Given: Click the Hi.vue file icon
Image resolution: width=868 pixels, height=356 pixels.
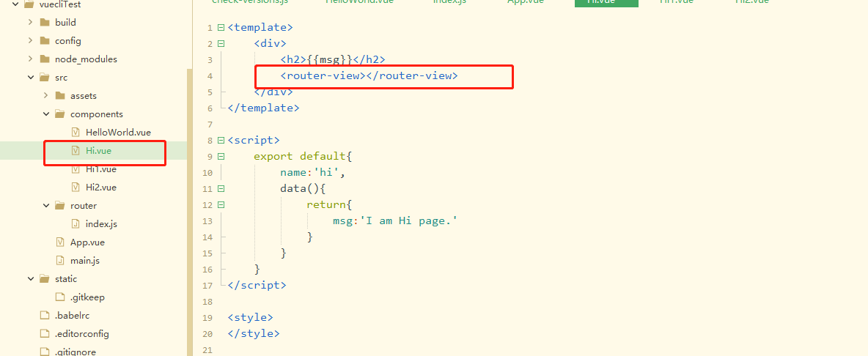Looking at the screenshot, I should 76,150.
